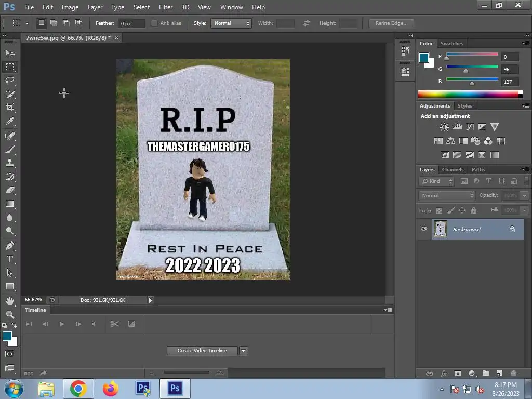This screenshot has width=532, height=399.
Task: Select the Quick Selection tool
Action: tap(10, 94)
